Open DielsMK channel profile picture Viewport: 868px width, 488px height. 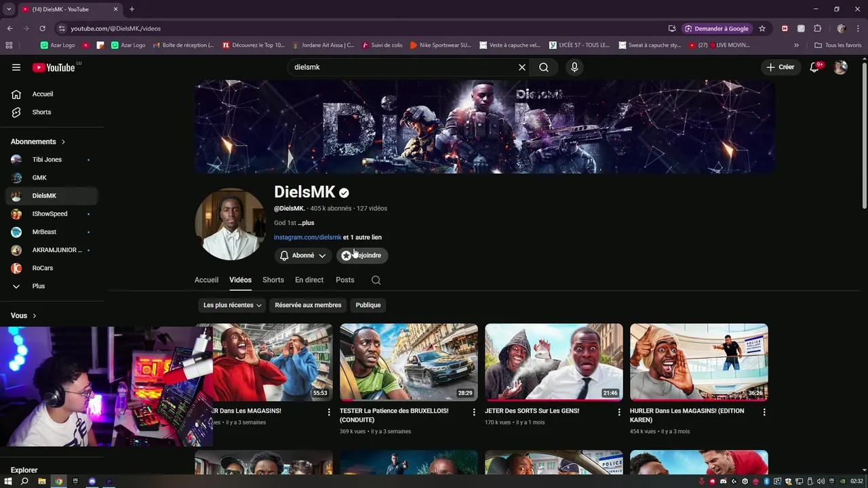coord(231,224)
